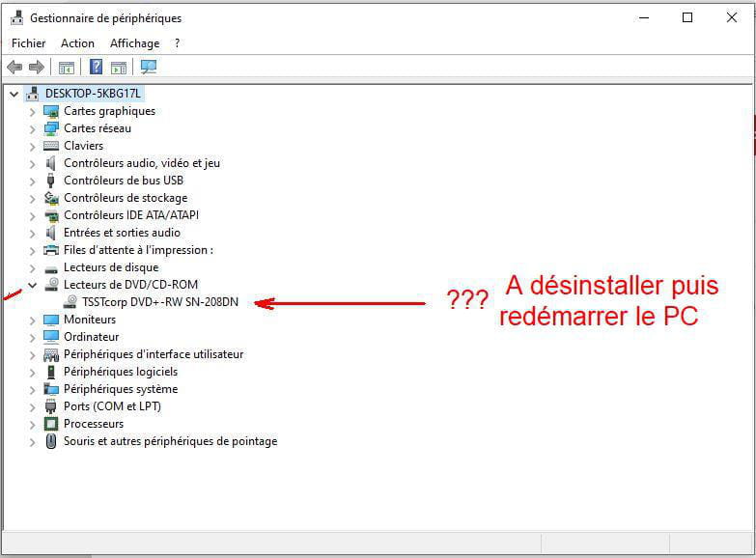
Task: Expand Contrôleurs audio, vidéo et jeu
Action: (32, 164)
